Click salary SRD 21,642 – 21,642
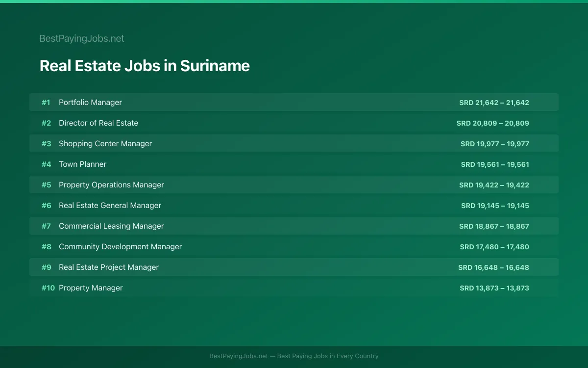 click(494, 103)
